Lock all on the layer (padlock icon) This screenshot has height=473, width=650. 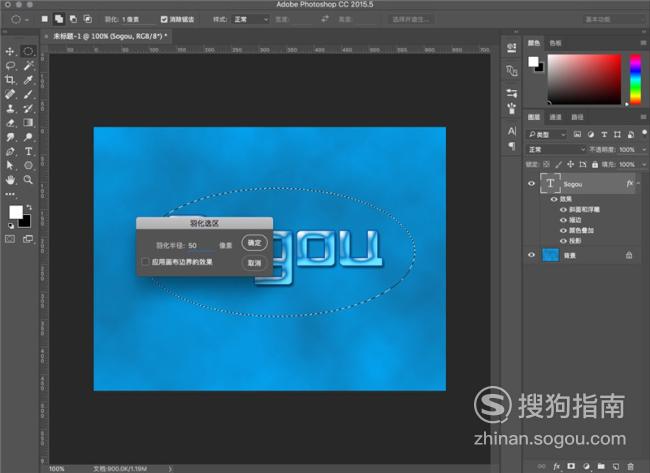click(595, 165)
